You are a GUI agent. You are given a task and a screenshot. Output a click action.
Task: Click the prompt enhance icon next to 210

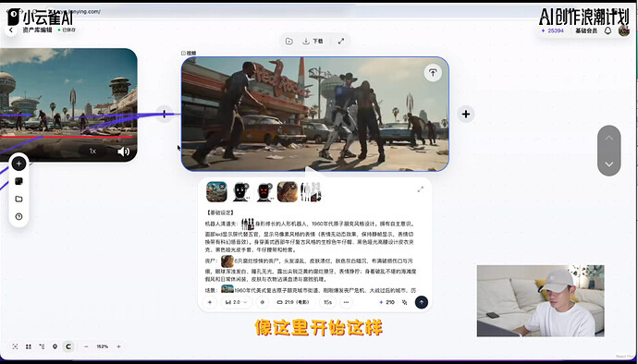click(404, 302)
